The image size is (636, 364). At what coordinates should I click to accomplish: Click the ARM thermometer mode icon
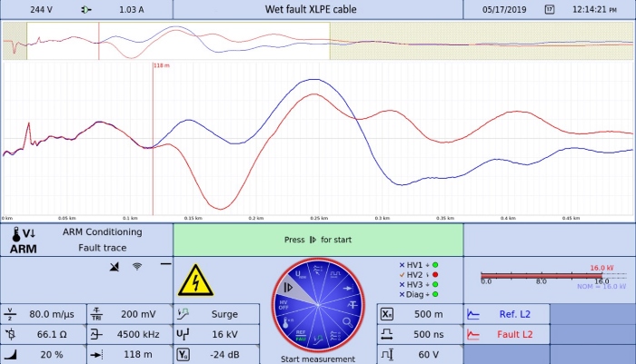pyautogui.click(x=23, y=240)
